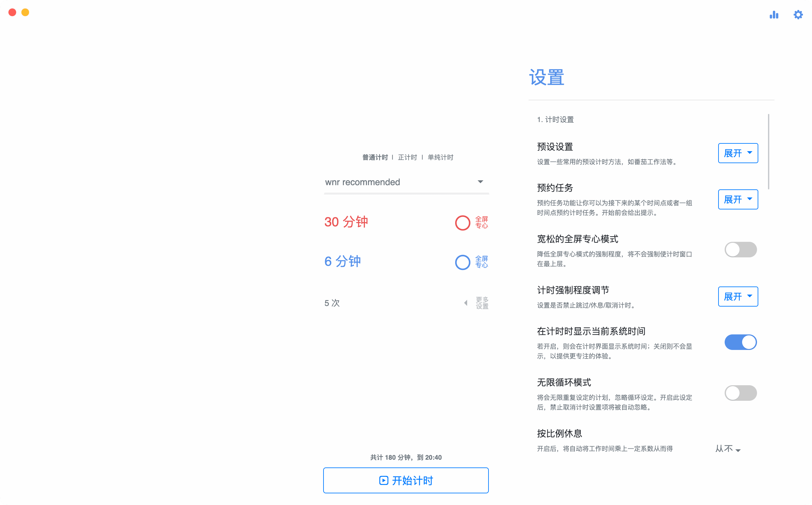Switch to 正计时 mode tab
The height and width of the screenshot is (505, 812).
coord(407,157)
